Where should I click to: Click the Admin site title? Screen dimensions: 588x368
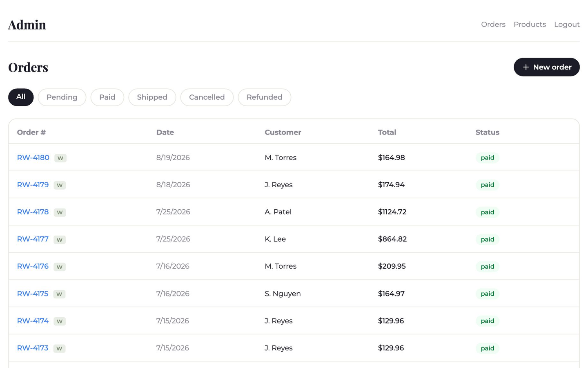[x=27, y=25]
